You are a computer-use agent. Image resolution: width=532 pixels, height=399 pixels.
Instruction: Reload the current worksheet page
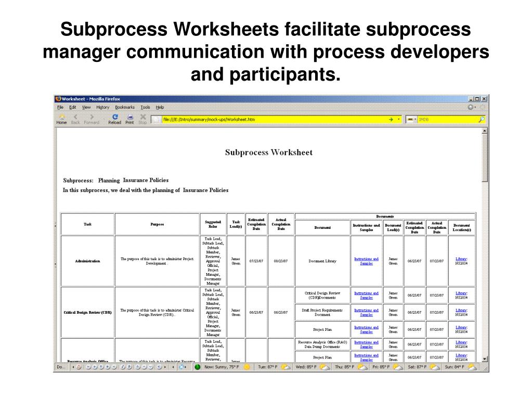[115, 119]
